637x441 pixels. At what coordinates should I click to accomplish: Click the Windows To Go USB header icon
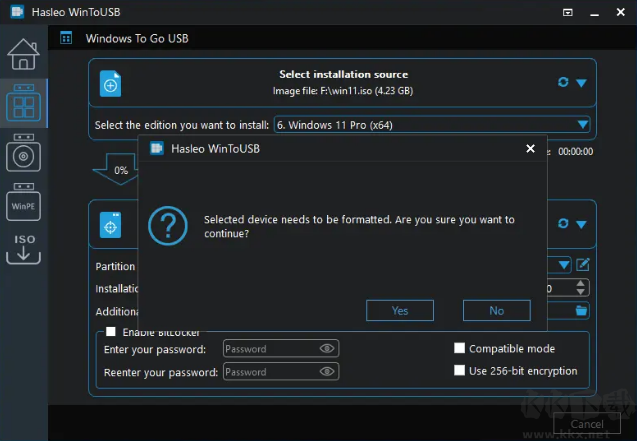pos(66,38)
